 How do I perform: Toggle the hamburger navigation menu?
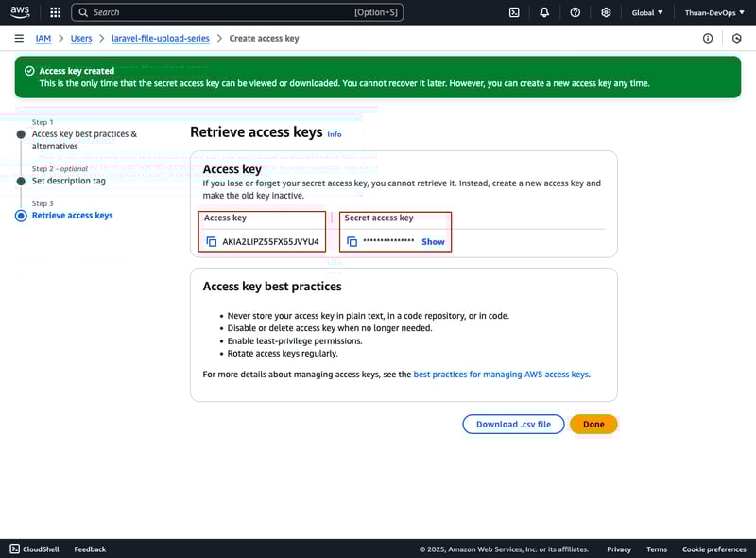(x=19, y=39)
